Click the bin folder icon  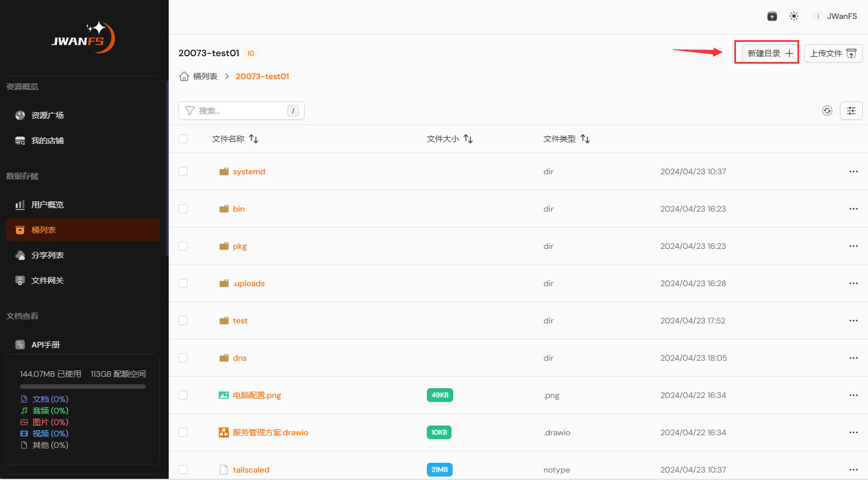tap(224, 209)
